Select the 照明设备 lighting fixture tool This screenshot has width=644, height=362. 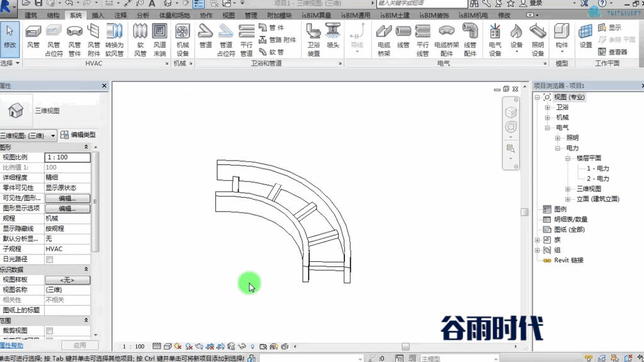point(538,40)
